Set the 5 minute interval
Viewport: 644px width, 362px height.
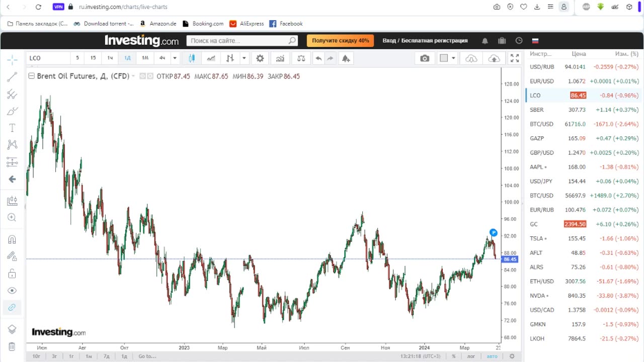77,58
